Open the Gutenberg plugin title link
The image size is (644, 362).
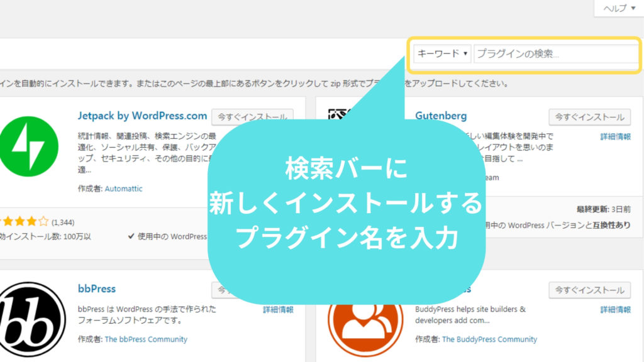pyautogui.click(x=441, y=116)
